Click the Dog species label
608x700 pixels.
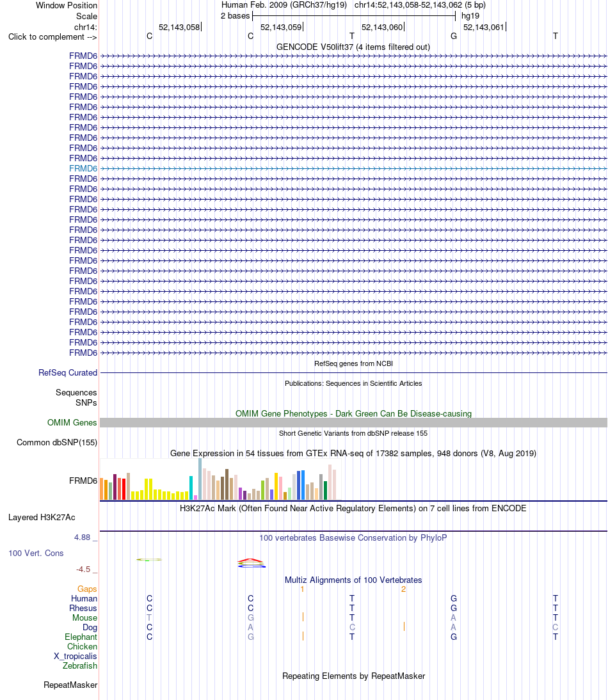point(90,627)
